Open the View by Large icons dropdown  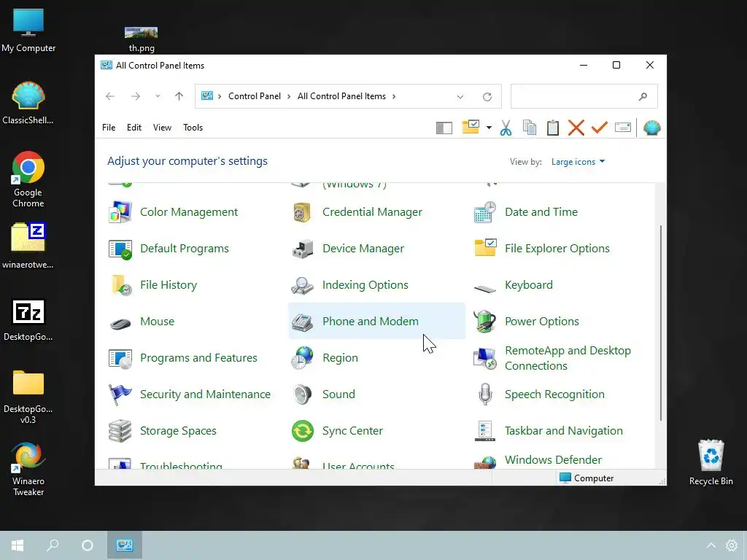pos(578,162)
